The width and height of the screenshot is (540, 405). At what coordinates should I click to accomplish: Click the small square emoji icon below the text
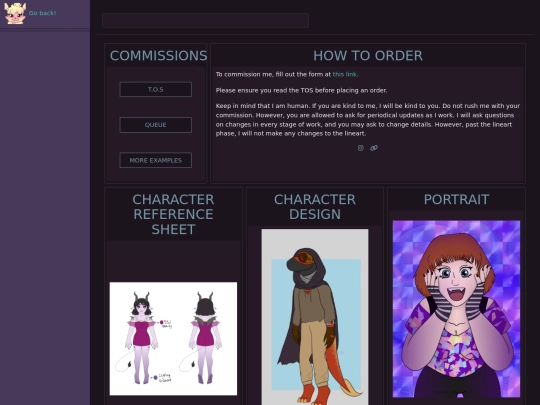tap(361, 148)
